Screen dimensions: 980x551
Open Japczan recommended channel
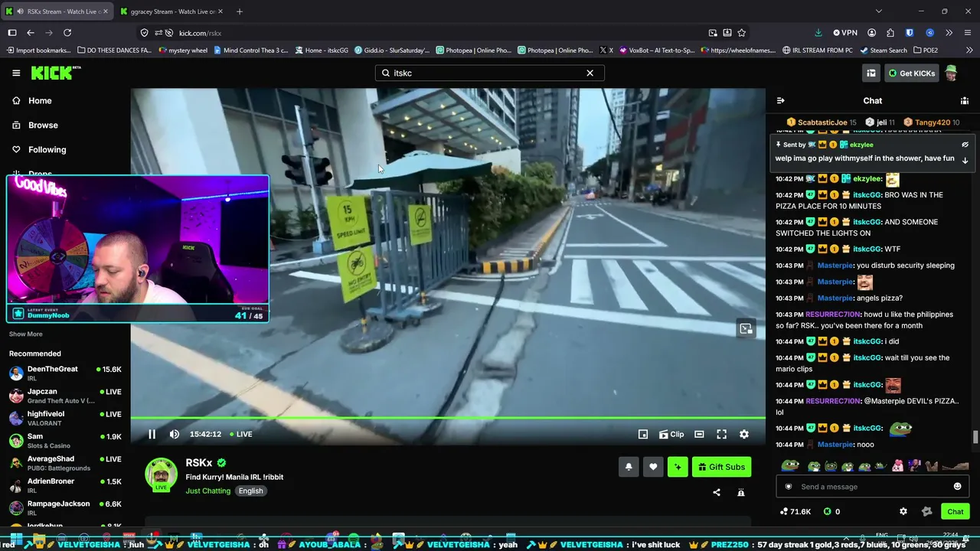[65, 396]
